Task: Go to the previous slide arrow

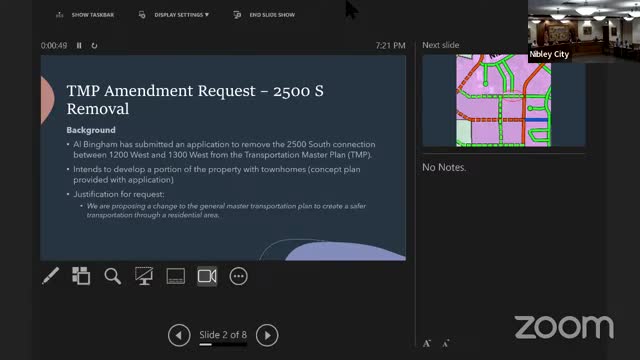Action: click(x=179, y=335)
